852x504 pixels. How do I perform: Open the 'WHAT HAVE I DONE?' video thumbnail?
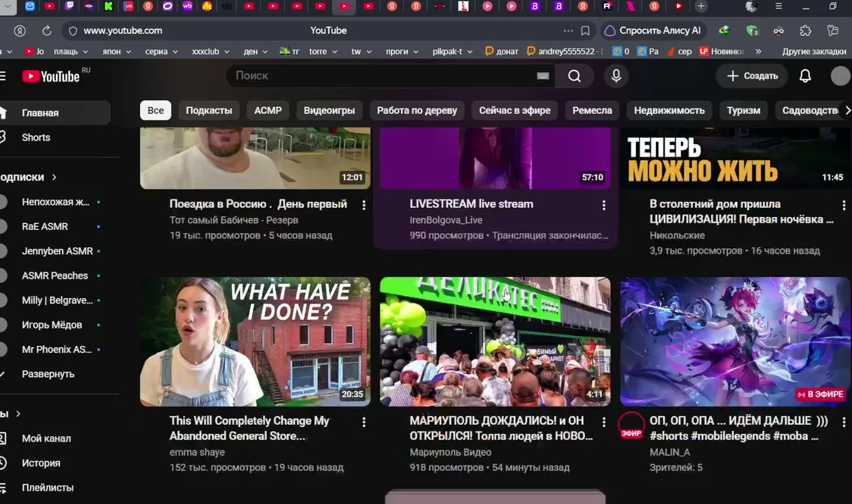click(x=255, y=342)
